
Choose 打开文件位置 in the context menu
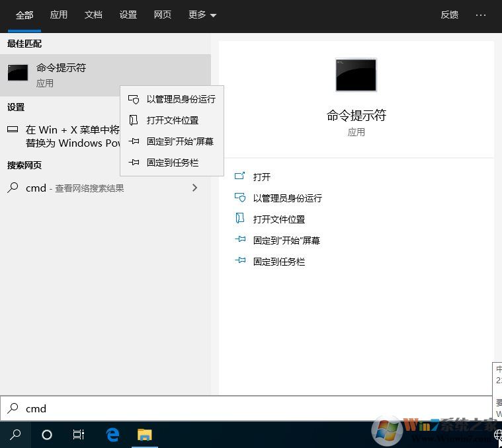(x=171, y=120)
